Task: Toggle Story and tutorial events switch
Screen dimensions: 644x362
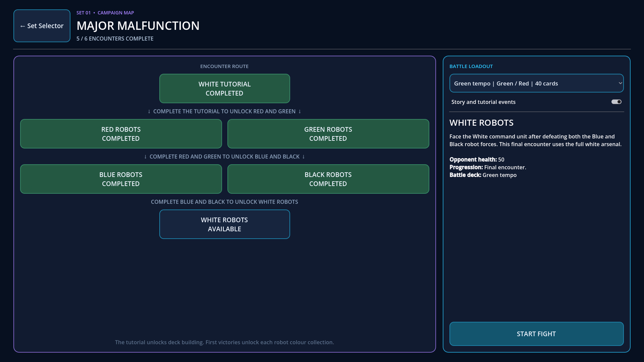Action: coord(616,102)
